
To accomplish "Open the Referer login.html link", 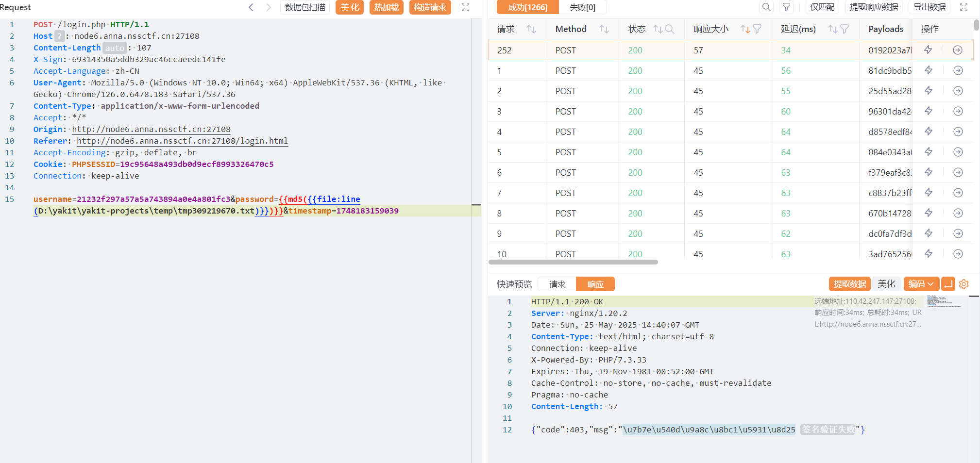I will pos(182,141).
